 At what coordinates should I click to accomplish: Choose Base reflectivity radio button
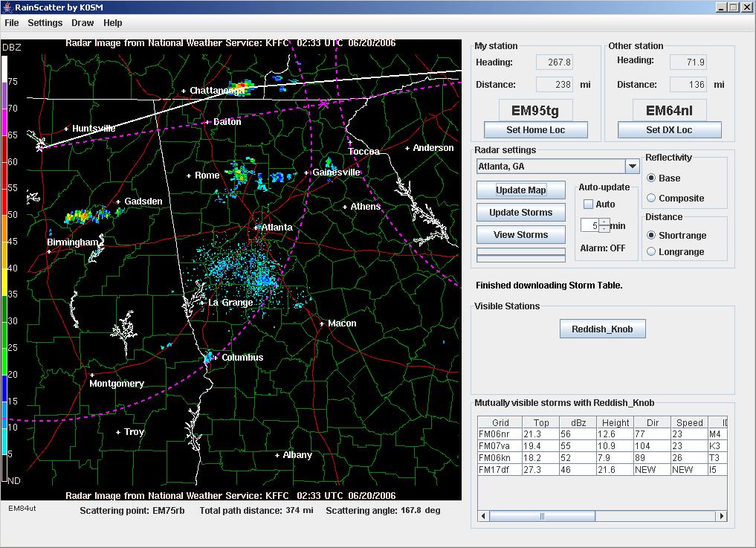click(651, 178)
